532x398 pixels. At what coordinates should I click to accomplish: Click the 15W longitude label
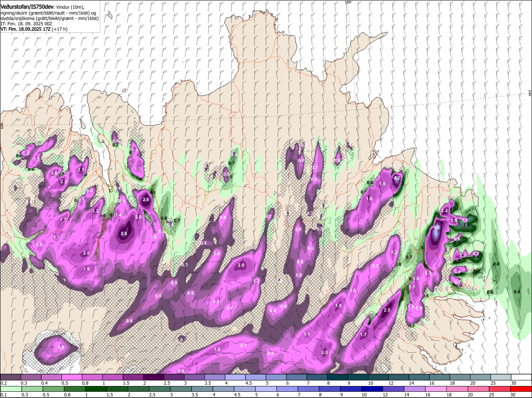tap(348, 2)
